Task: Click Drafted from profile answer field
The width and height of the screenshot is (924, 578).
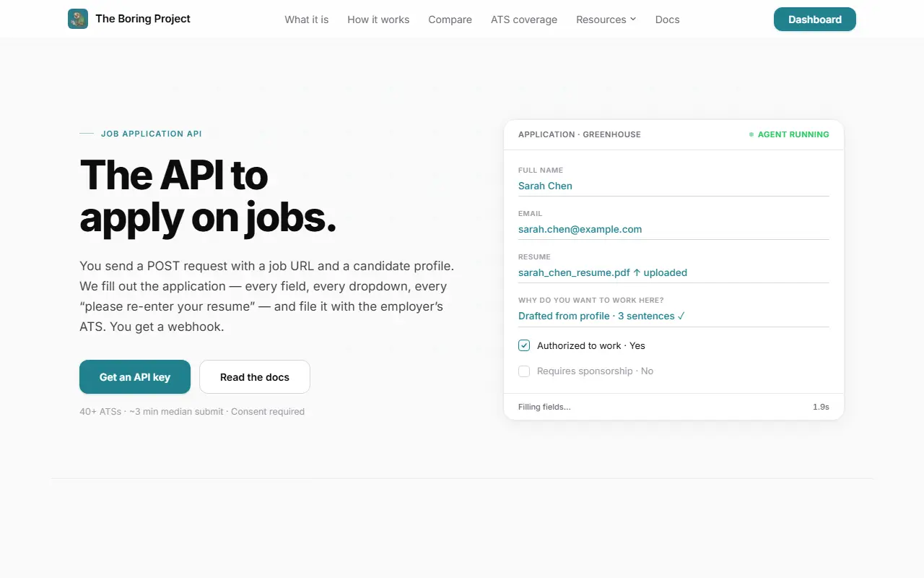Action: click(674, 316)
